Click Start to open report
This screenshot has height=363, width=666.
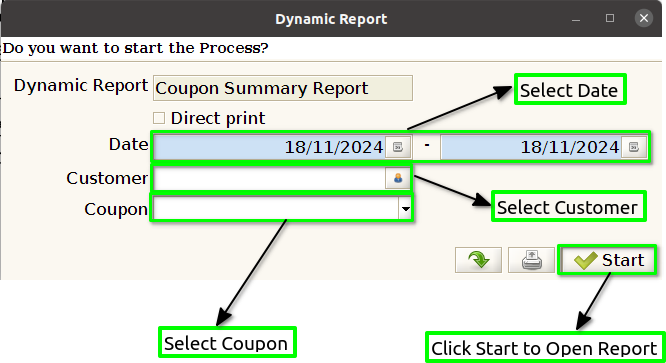coord(608,260)
